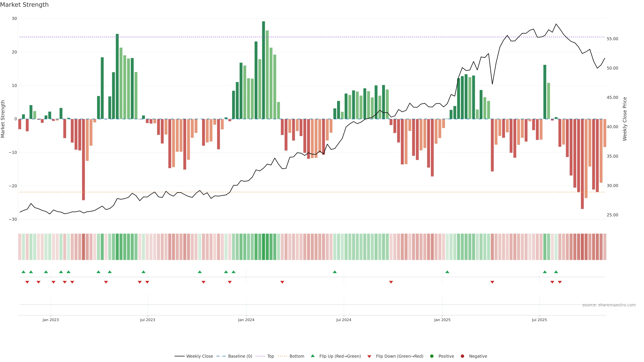This screenshot has height=362, width=644.
Task: Click the Market Strength chart title
Action: point(24,5)
